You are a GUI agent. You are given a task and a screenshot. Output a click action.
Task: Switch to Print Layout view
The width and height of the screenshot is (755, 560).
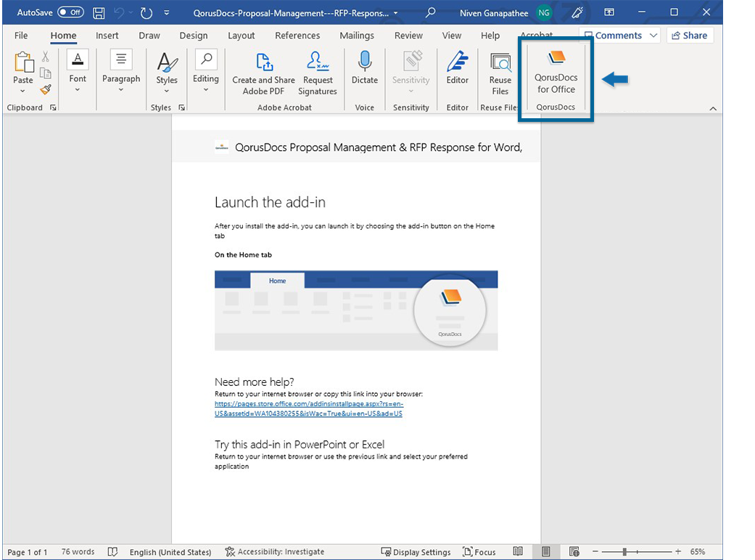546,552
